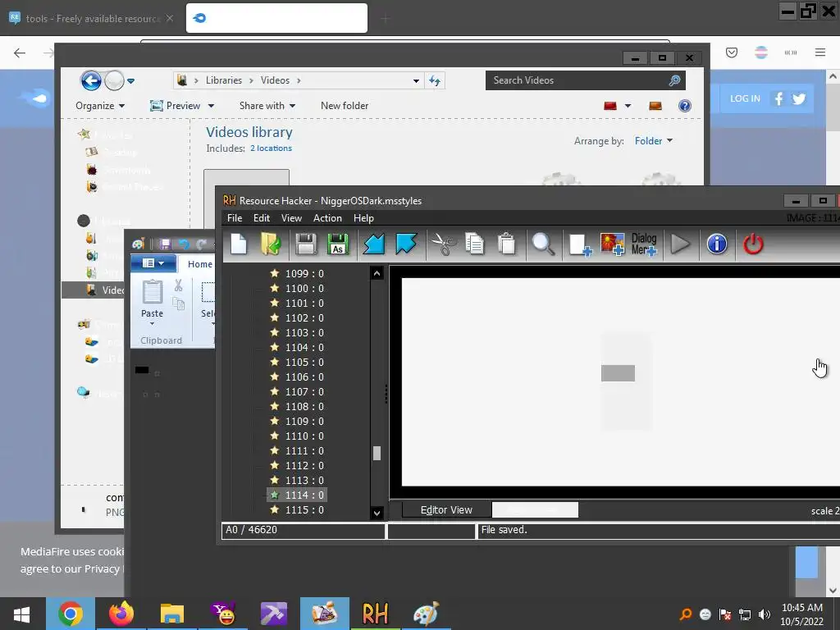Open the Share with dropdown
The height and width of the screenshot is (630, 840).
[267, 106]
